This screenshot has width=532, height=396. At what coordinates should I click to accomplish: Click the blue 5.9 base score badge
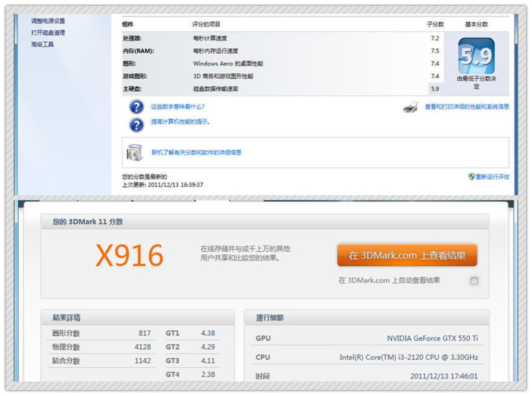(x=476, y=56)
